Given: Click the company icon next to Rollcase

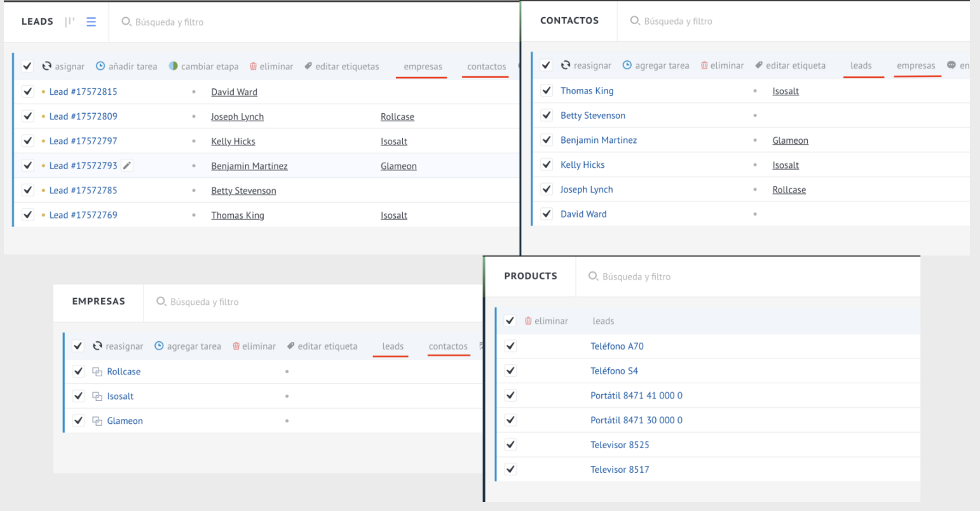Looking at the screenshot, I should [97, 372].
